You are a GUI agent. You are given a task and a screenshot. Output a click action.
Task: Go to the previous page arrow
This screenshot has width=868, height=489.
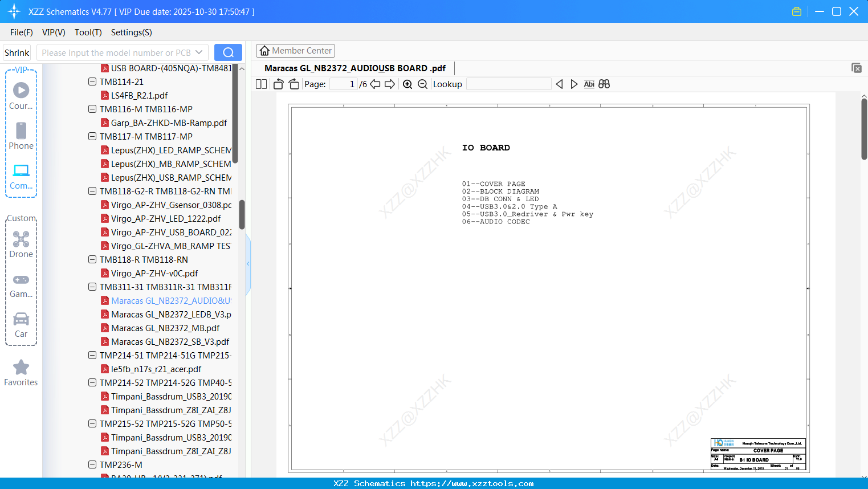point(375,84)
